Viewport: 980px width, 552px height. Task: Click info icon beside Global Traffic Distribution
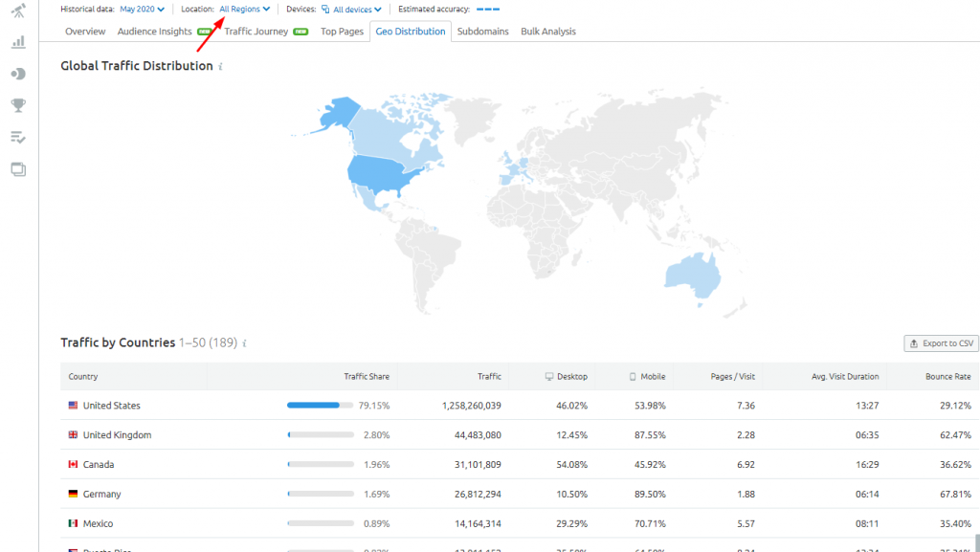click(x=221, y=66)
